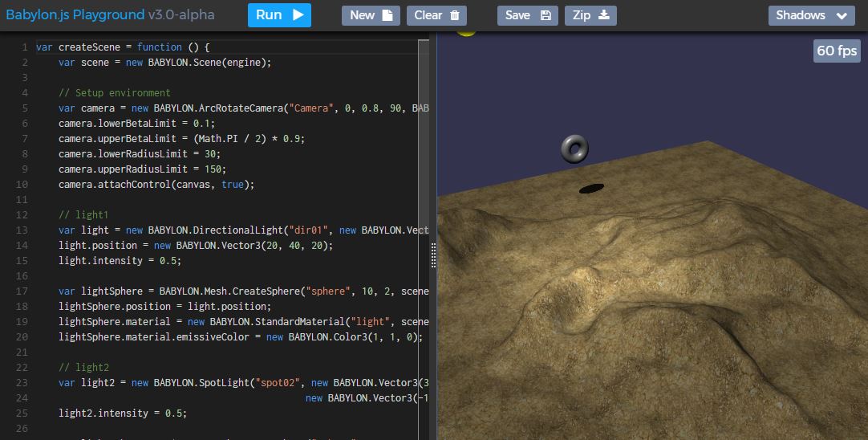Click the '// light2' comment line
Image resolution: width=868 pixels, height=440 pixels.
(83, 367)
